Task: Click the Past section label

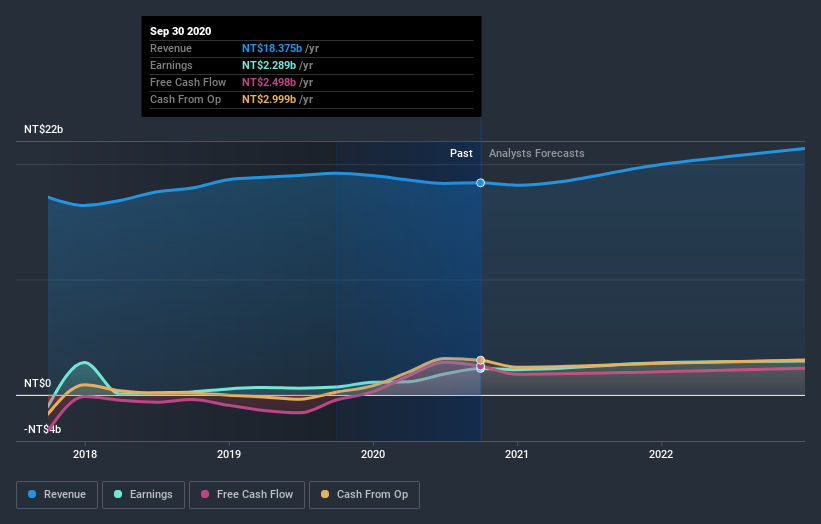Action: pyautogui.click(x=461, y=153)
